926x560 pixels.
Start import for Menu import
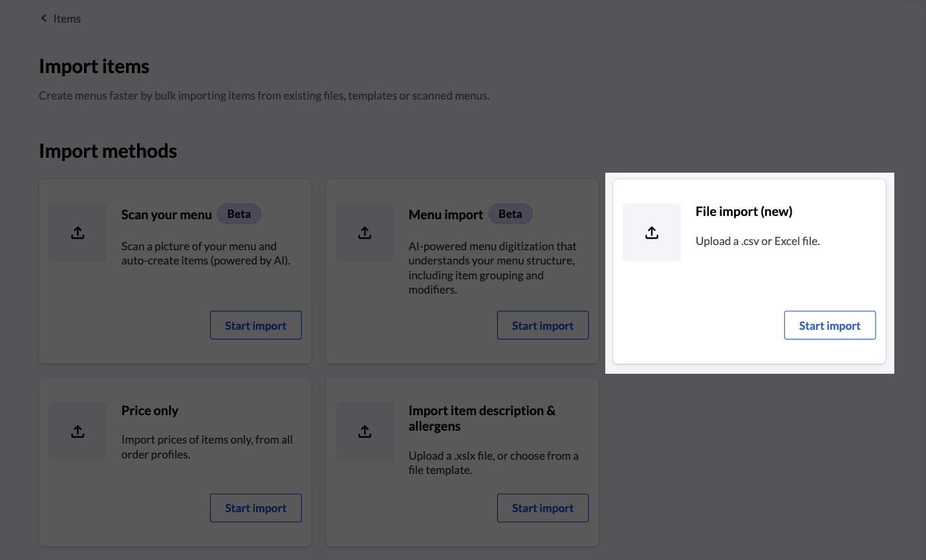tap(543, 325)
